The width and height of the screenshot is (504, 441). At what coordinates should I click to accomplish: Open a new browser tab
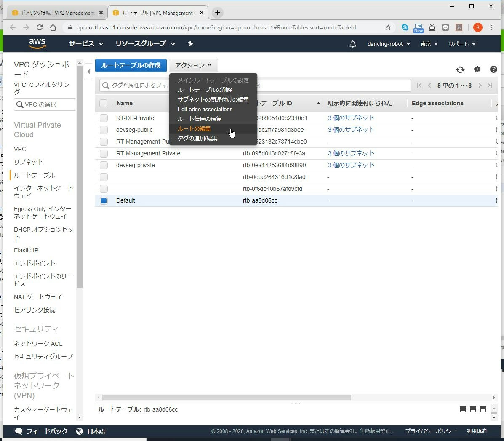click(x=218, y=13)
